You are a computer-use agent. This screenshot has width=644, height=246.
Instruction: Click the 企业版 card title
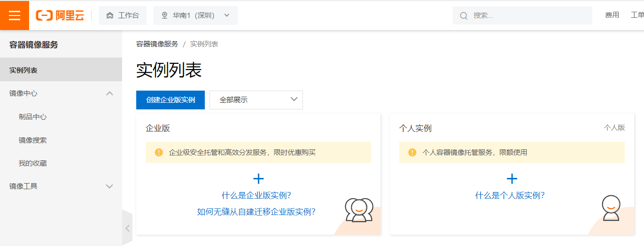[158, 128]
